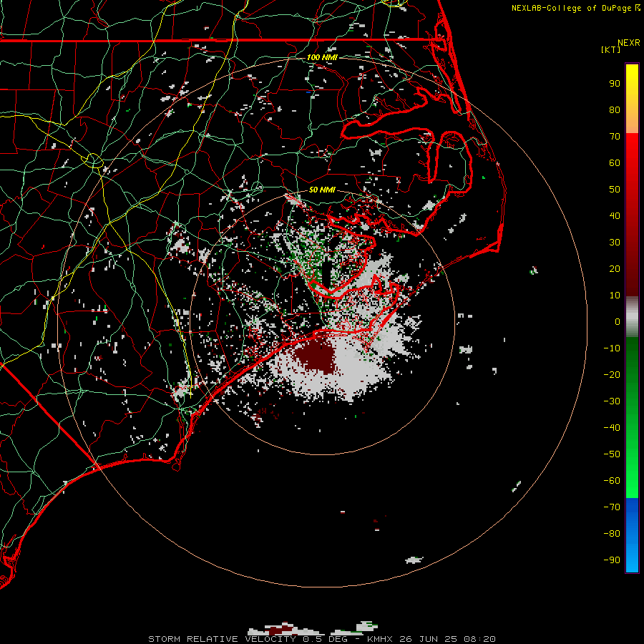Click the -50 value on the velocity scale
The image size is (644, 644).
612,454
